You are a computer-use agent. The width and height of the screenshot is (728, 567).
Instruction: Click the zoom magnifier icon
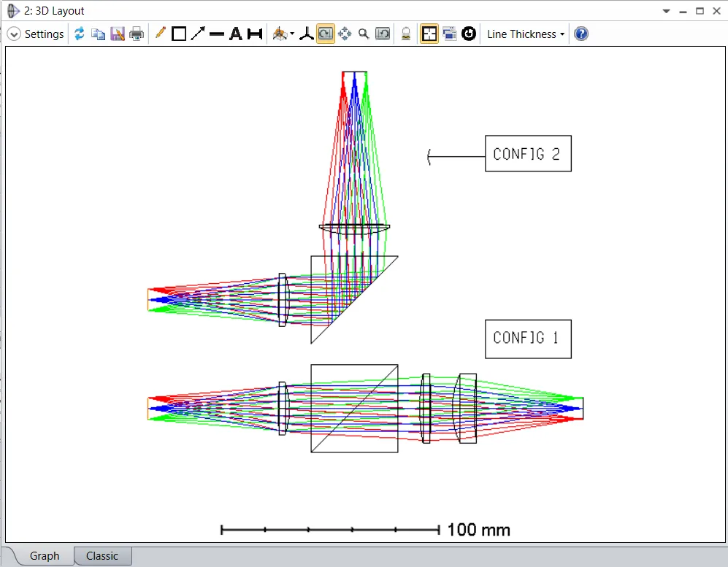[364, 34]
